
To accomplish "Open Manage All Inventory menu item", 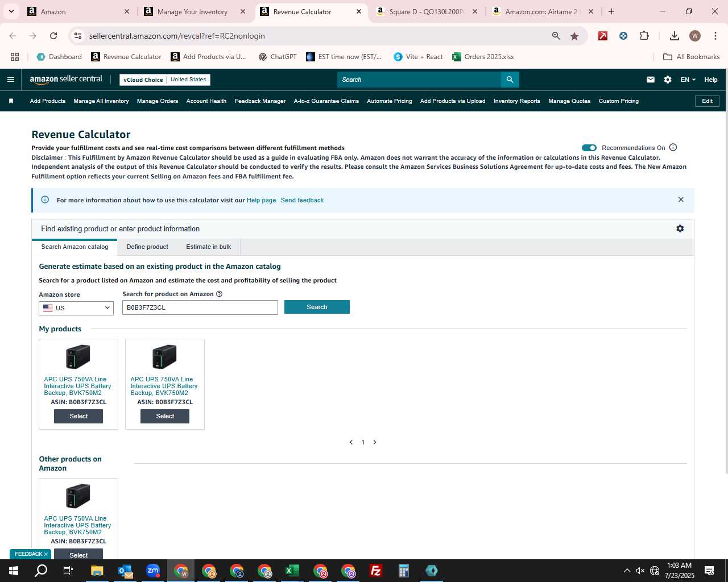I will pyautogui.click(x=101, y=101).
